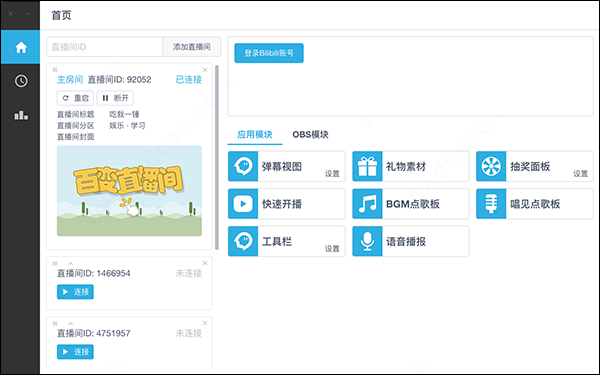Remove room 1466954 card with its X

point(205,263)
